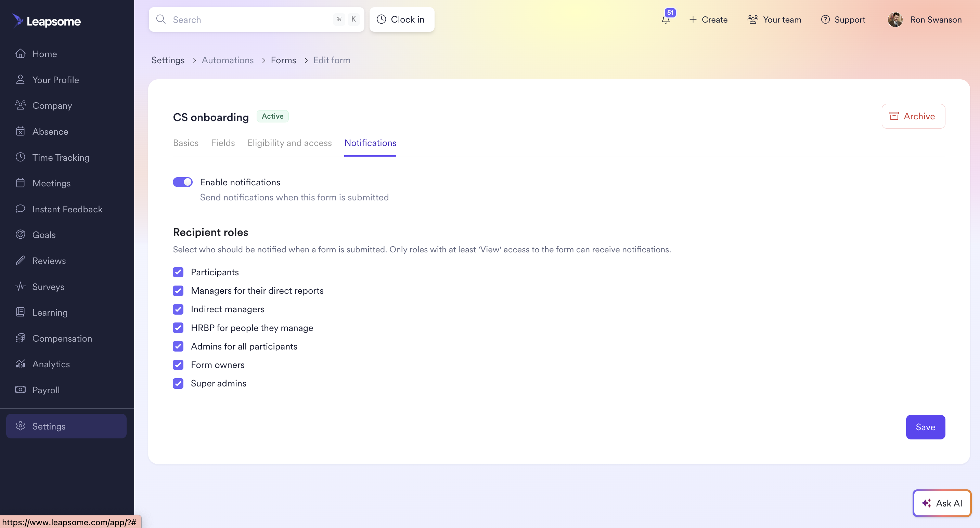Open Ron Swanson's profile avatar
Viewport: 980px width, 528px height.
895,20
